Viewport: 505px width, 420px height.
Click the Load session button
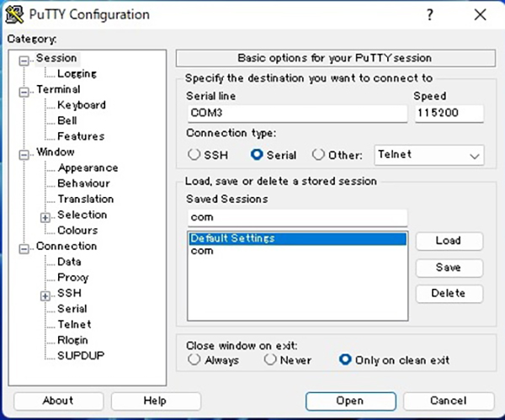[449, 241]
